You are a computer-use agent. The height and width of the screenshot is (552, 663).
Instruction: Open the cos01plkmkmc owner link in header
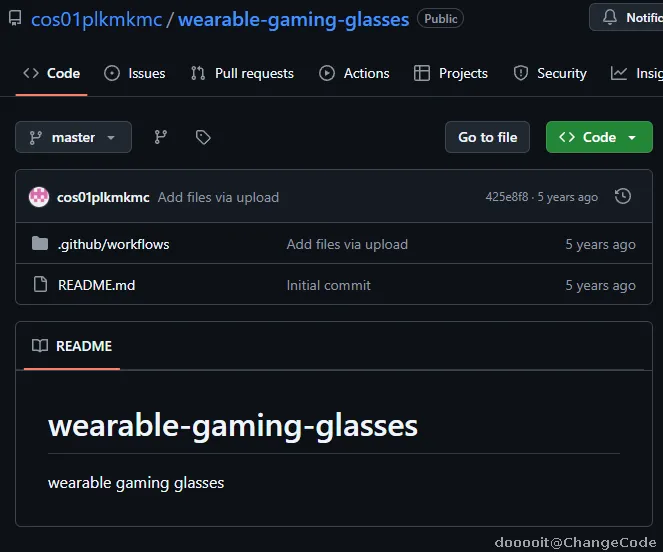click(96, 19)
